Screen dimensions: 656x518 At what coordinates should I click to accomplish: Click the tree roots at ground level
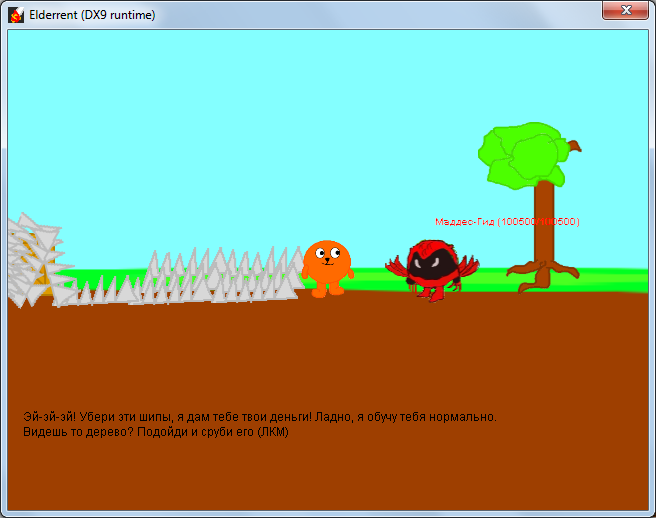pyautogui.click(x=543, y=275)
